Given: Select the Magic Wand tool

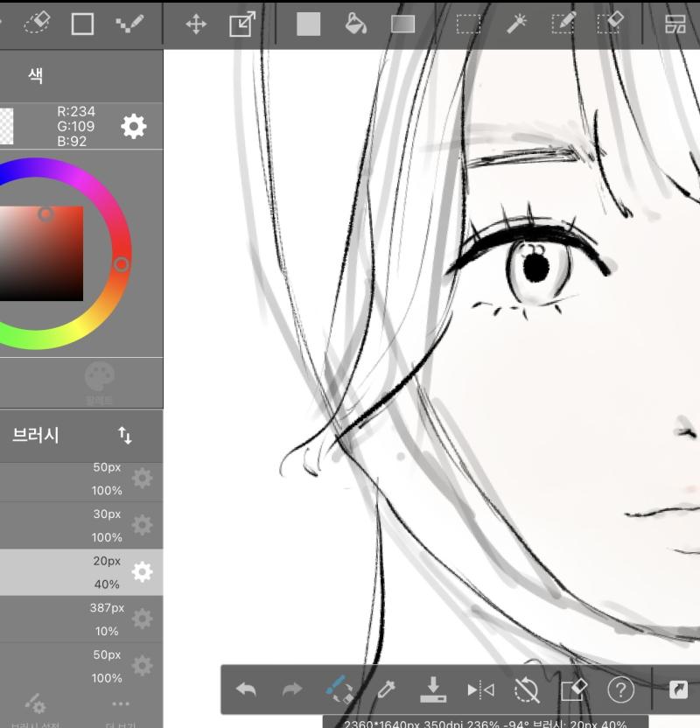Looking at the screenshot, I should point(516,24).
